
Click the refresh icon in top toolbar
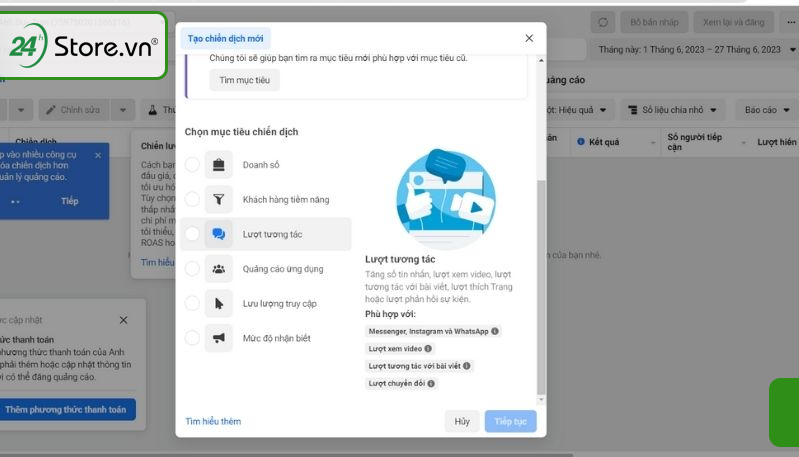[x=603, y=22]
